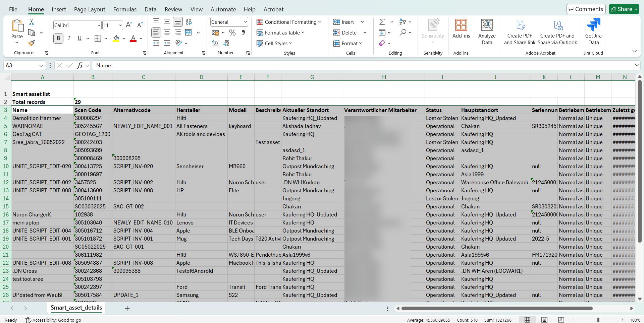Open the Data ribbon tab

(150, 9)
